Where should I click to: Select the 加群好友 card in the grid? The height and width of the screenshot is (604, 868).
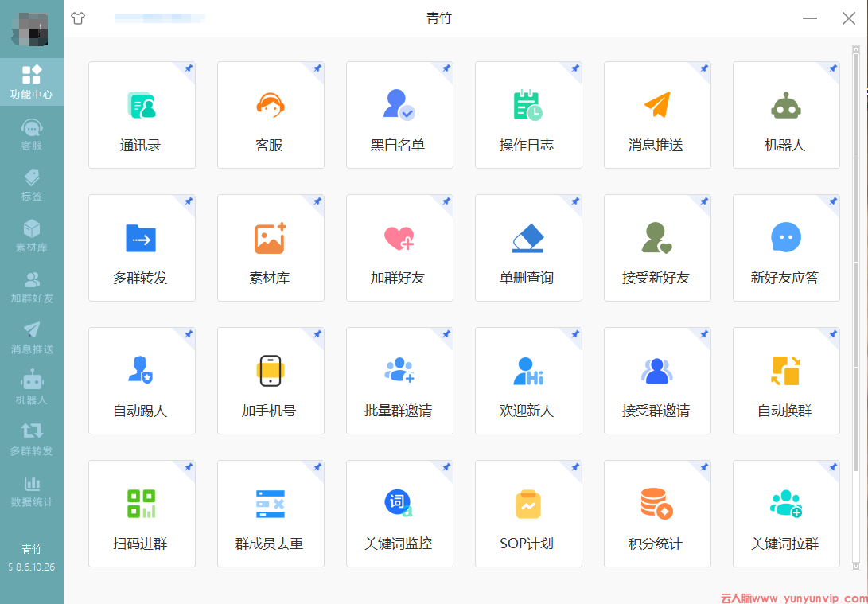(x=399, y=247)
